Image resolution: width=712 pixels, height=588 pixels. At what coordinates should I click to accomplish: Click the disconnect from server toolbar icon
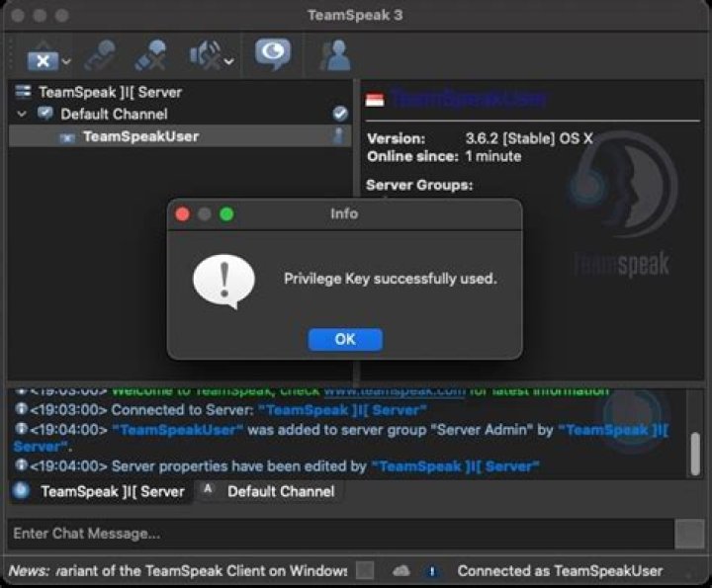(43, 57)
